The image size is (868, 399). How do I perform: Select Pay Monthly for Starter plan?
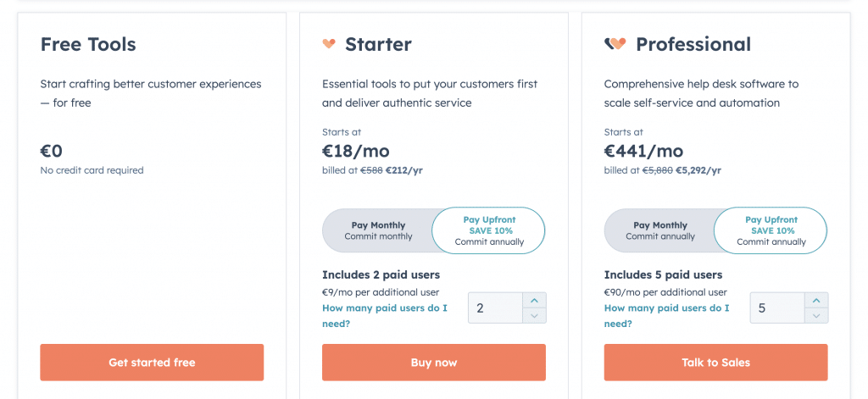coord(378,230)
